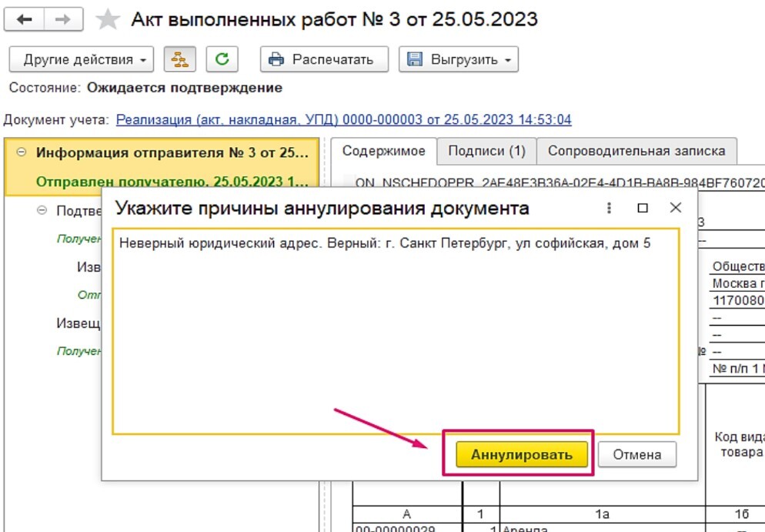Collapse the Подтверждение tree node
The height and width of the screenshot is (532, 765).
point(42,210)
